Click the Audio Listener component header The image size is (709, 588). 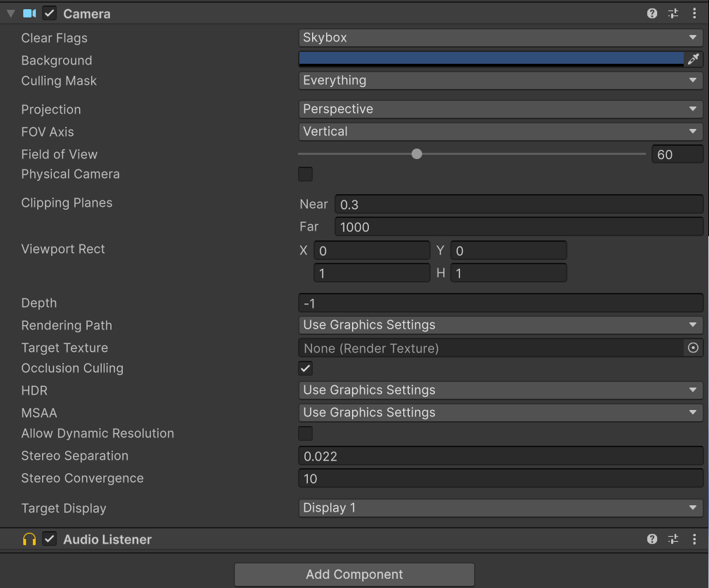(107, 540)
